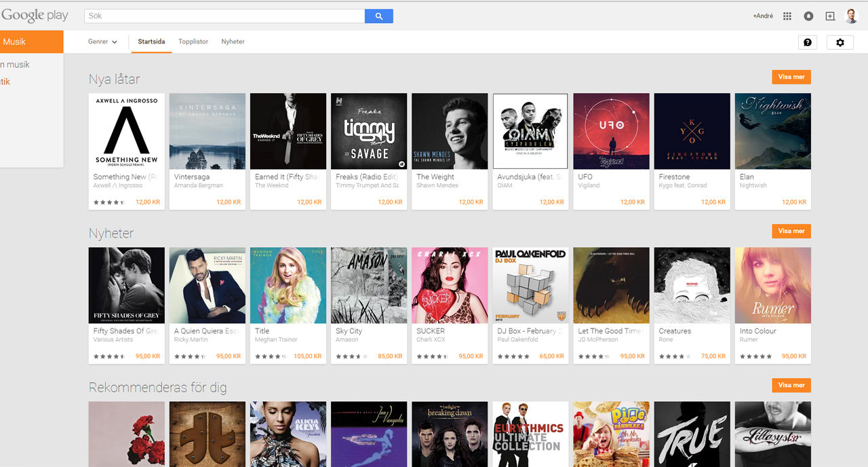
Task: Click the 65,00 KR price for DJ Box
Action: point(552,356)
